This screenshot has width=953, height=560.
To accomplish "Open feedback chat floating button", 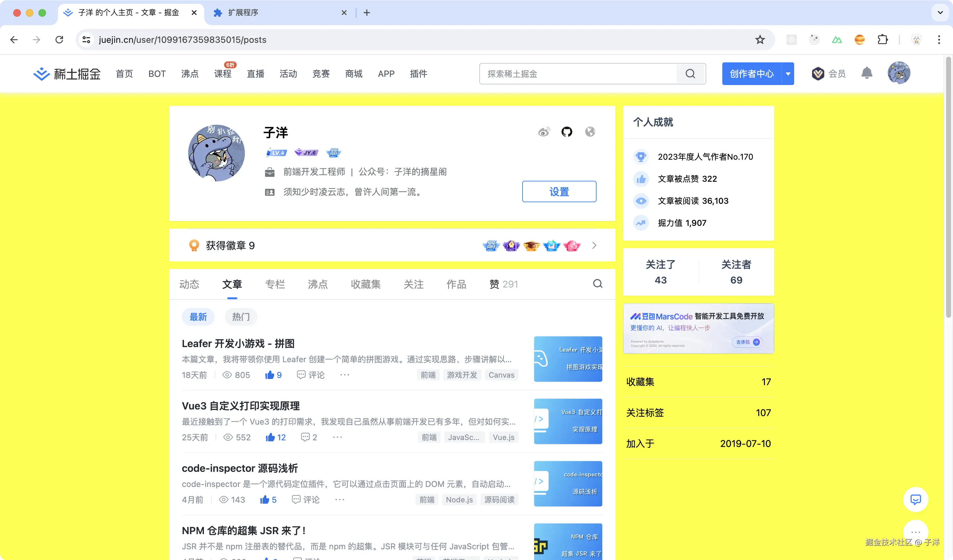I will (915, 500).
